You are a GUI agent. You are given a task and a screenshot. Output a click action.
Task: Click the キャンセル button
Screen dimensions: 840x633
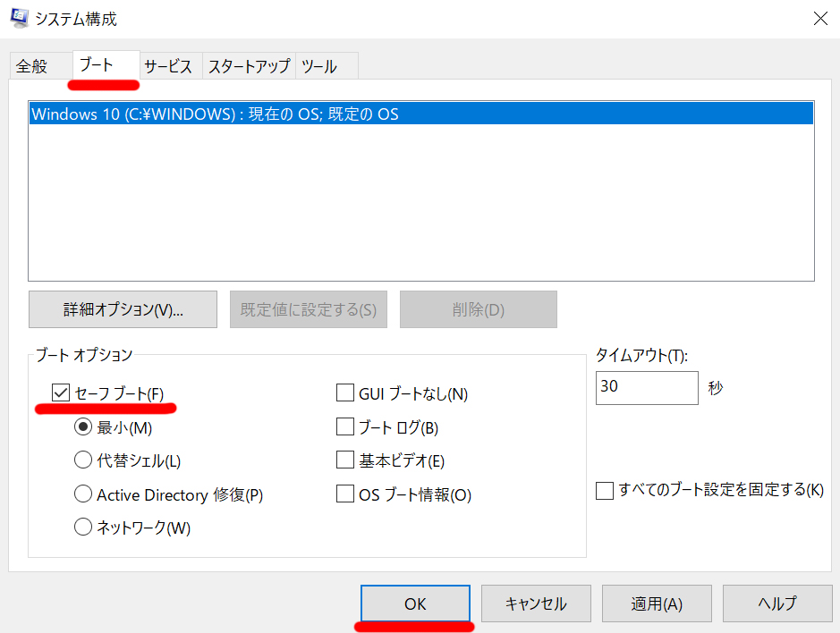pos(536,604)
